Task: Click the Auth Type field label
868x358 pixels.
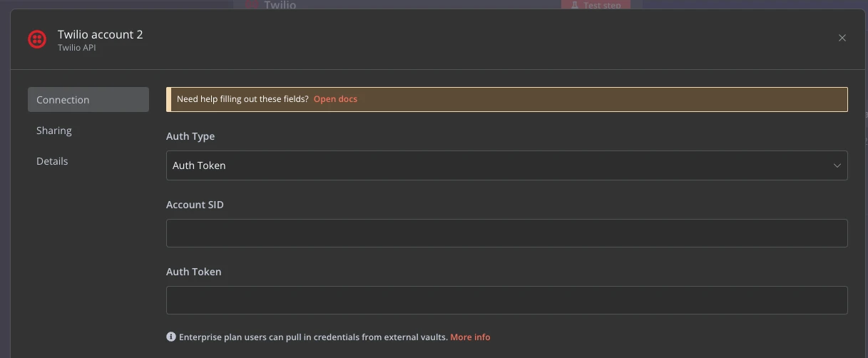Action: pos(190,136)
